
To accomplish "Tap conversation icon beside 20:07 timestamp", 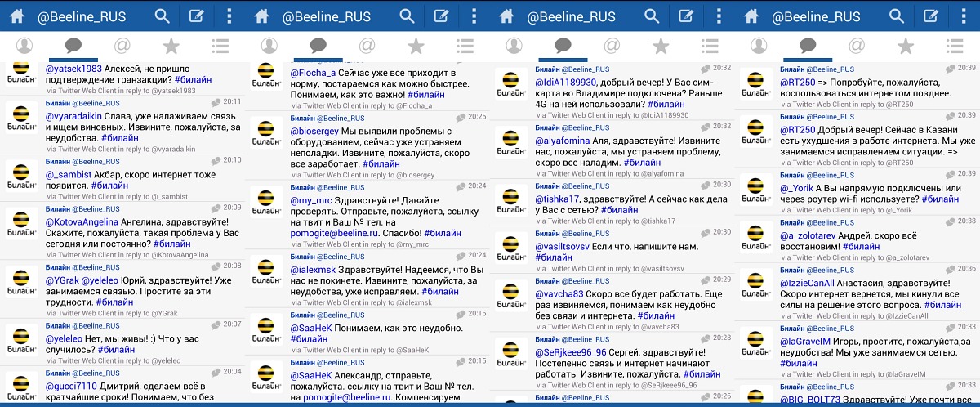I will click(216, 324).
